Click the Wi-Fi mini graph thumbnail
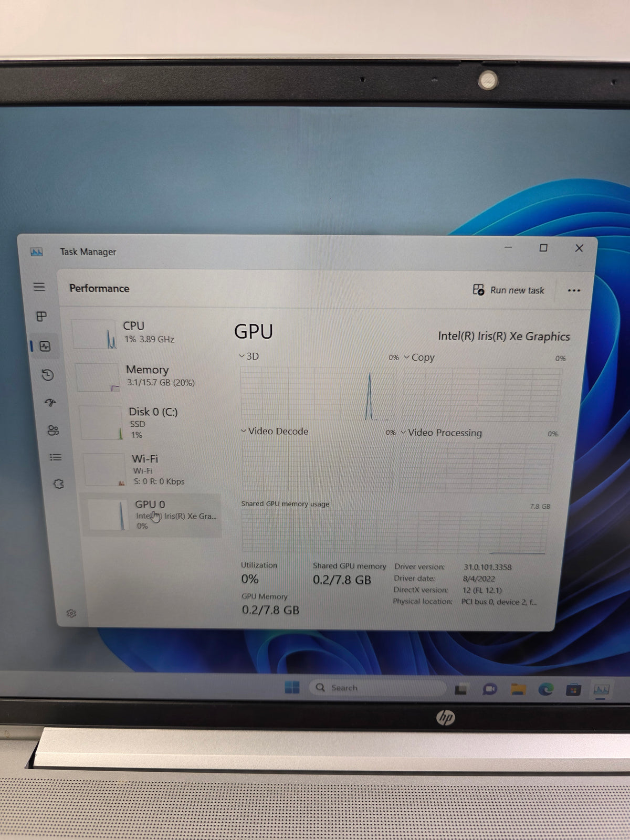The width and height of the screenshot is (630, 840). (x=104, y=470)
